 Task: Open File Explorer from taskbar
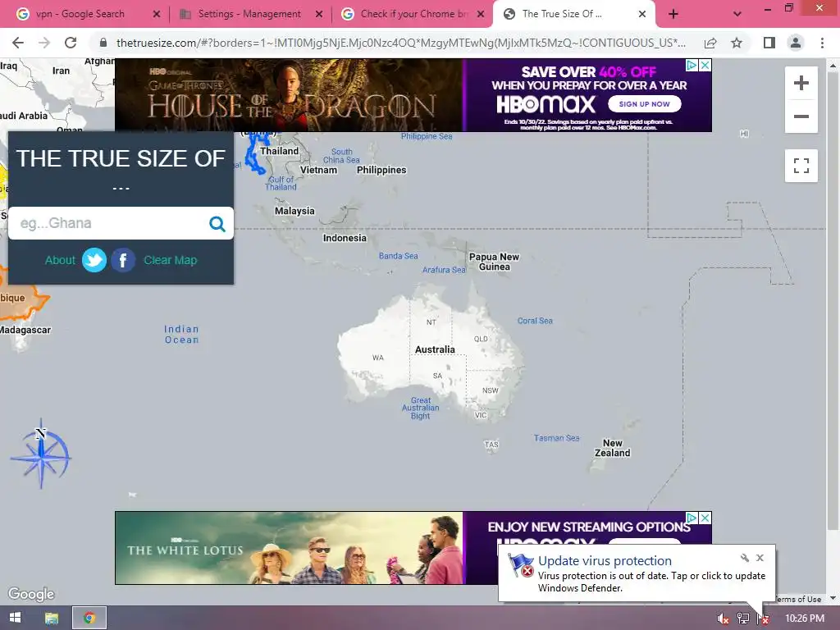(x=52, y=618)
